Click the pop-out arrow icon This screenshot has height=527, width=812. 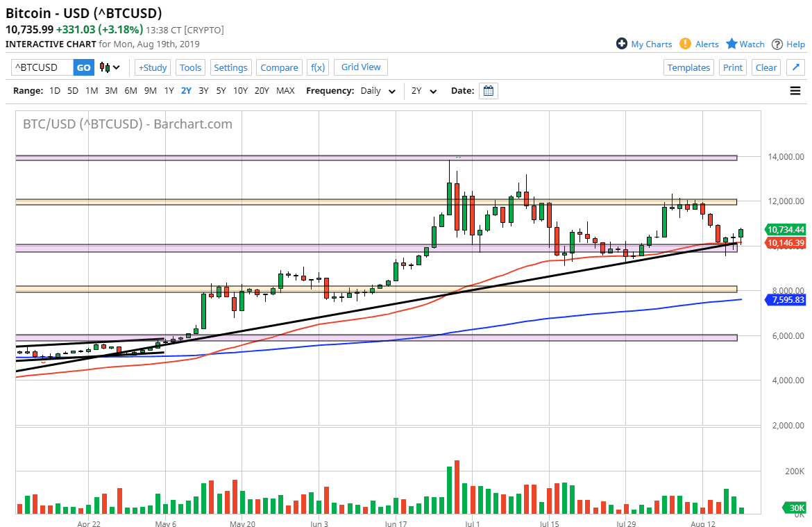coord(795,67)
